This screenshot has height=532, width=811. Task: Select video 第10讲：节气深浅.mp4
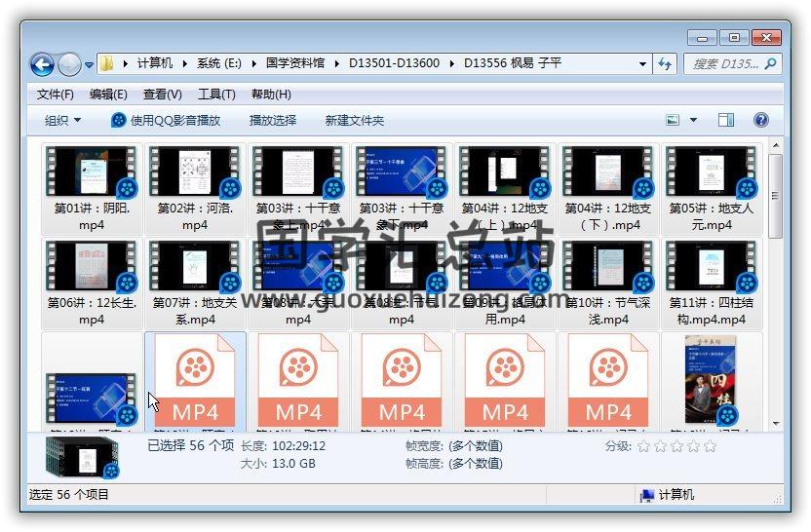[608, 284]
